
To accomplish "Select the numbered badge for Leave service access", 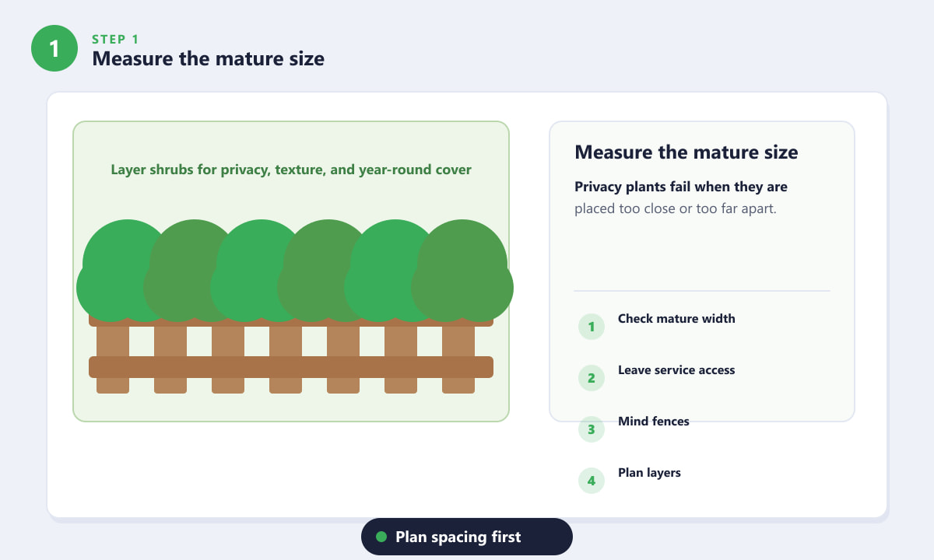I will pyautogui.click(x=592, y=378).
